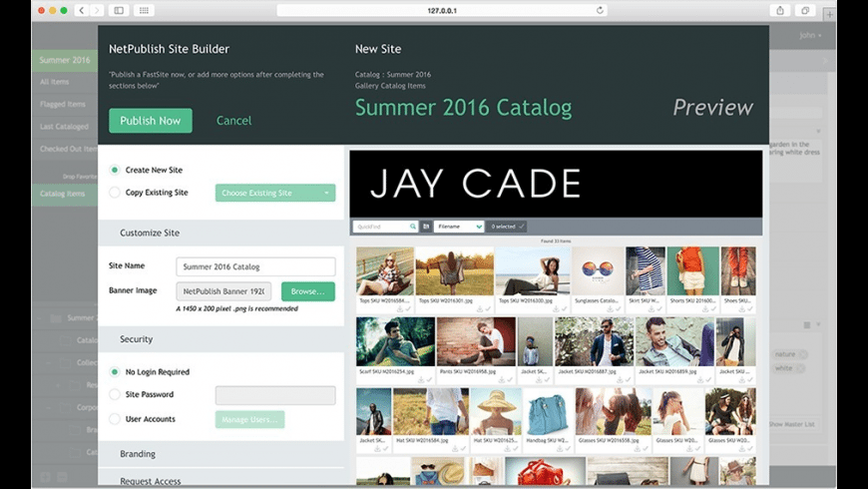This screenshot has height=489, width=868.
Task: Click checkmark icon under Glasses SKU W2016558.jpg
Action: (x=645, y=448)
